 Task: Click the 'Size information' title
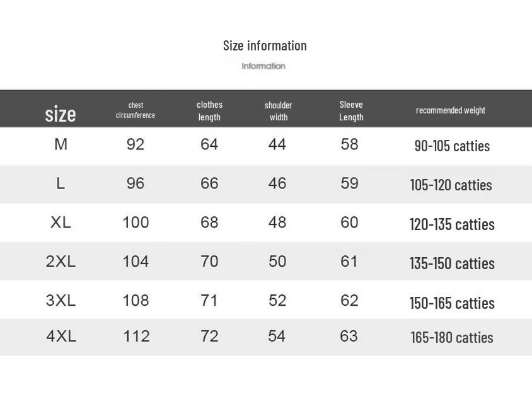pyautogui.click(x=265, y=45)
